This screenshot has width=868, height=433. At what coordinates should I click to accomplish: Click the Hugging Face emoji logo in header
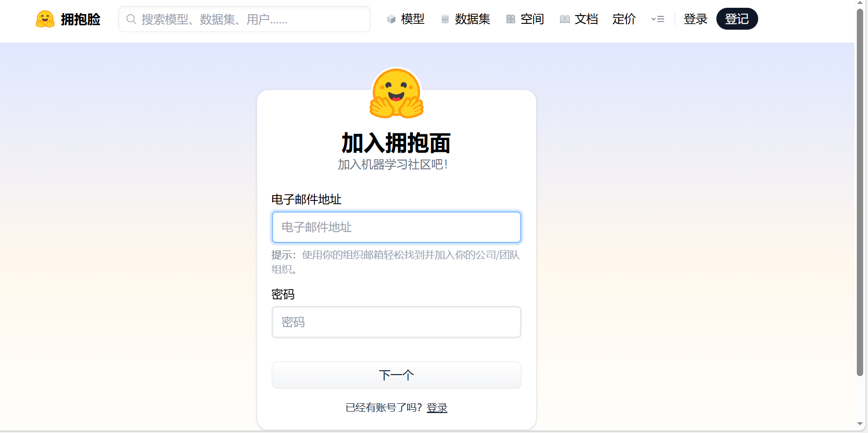click(x=45, y=19)
